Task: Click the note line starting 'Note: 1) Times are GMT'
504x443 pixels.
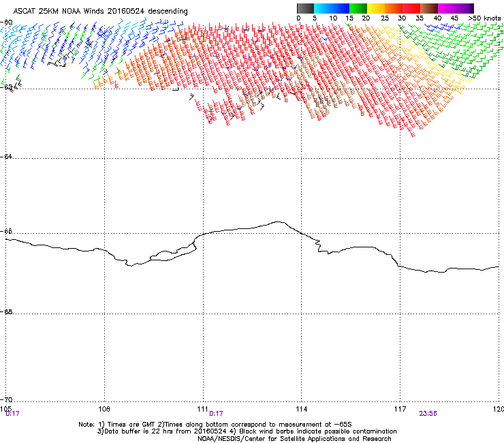Action: pos(215,425)
